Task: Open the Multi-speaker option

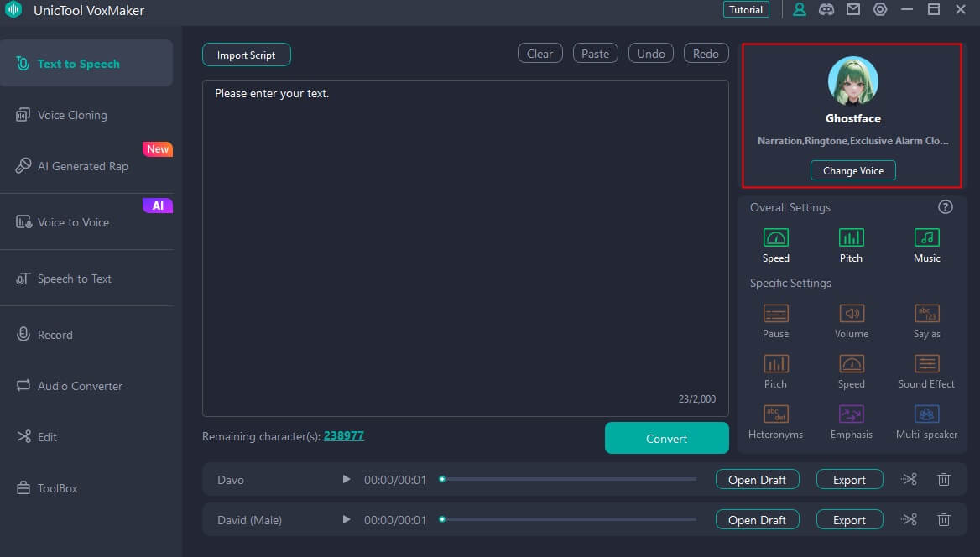Action: (x=926, y=421)
